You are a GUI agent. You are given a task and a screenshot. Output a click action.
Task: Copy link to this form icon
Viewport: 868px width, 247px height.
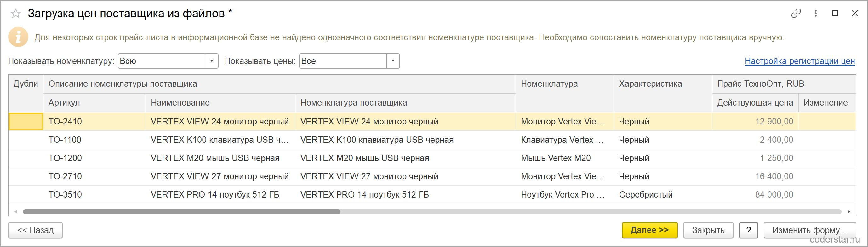(x=796, y=14)
